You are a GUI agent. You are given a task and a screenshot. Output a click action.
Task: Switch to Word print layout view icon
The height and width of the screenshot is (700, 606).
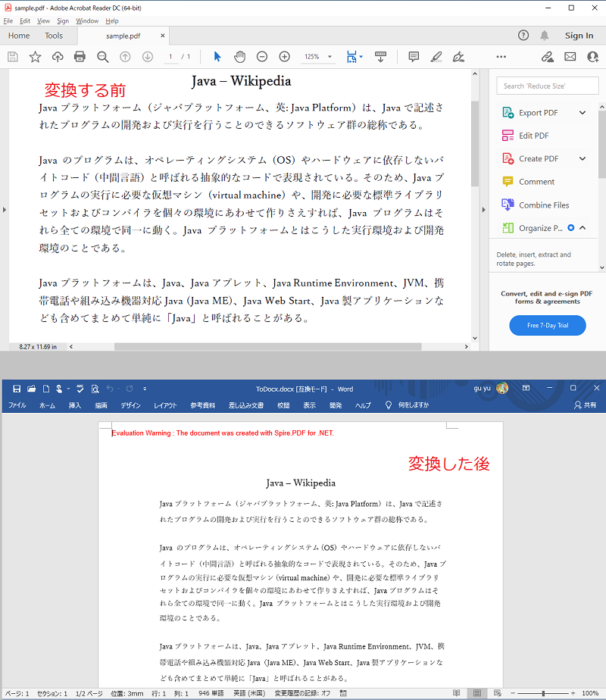coord(477,693)
